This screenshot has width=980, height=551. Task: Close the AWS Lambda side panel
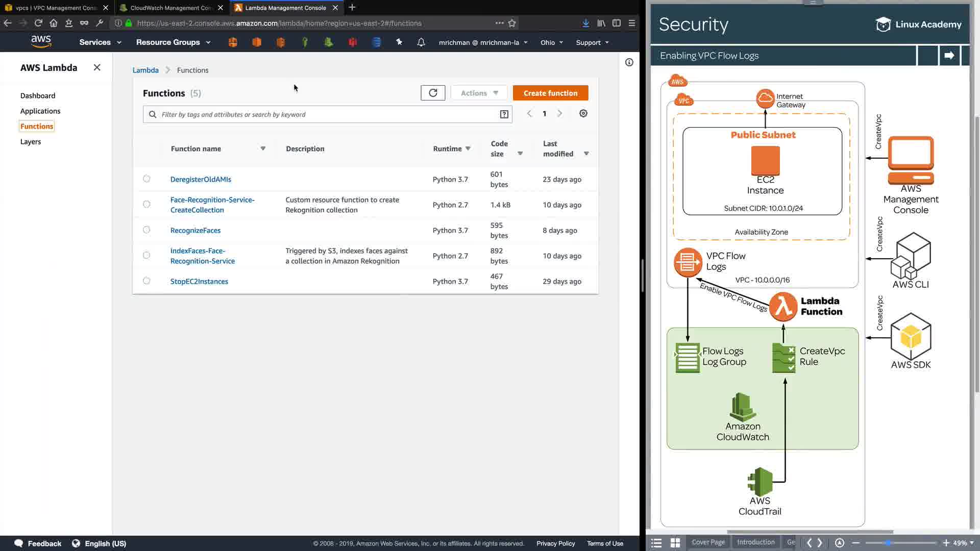(97, 67)
